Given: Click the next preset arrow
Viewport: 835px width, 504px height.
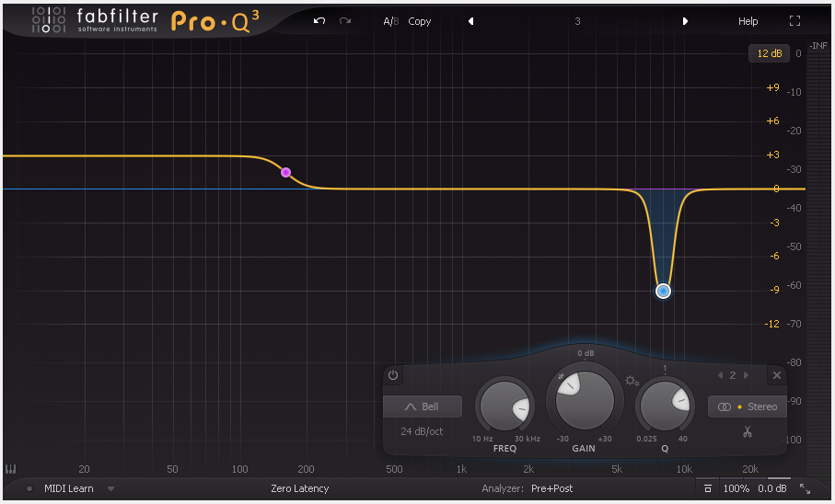Looking at the screenshot, I should 685,21.
